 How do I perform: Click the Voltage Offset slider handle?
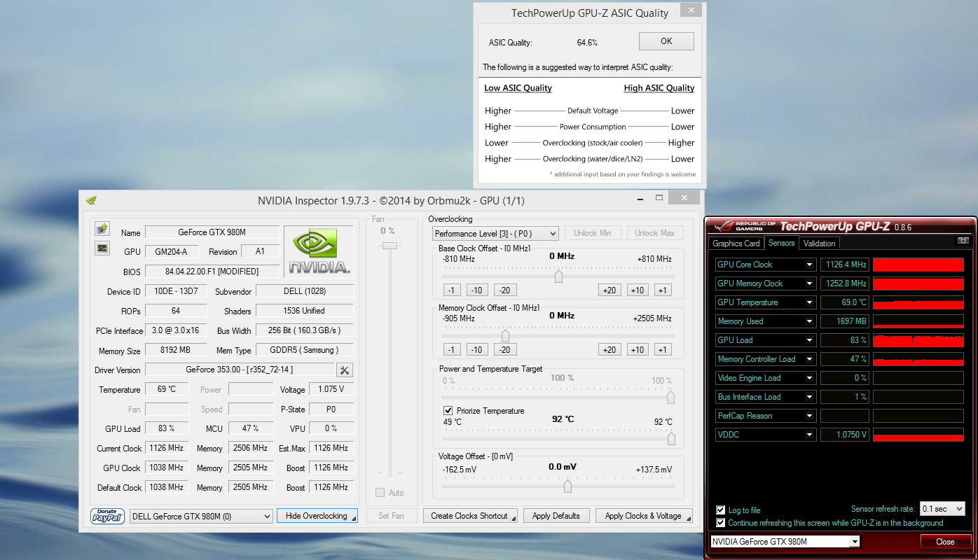(567, 486)
